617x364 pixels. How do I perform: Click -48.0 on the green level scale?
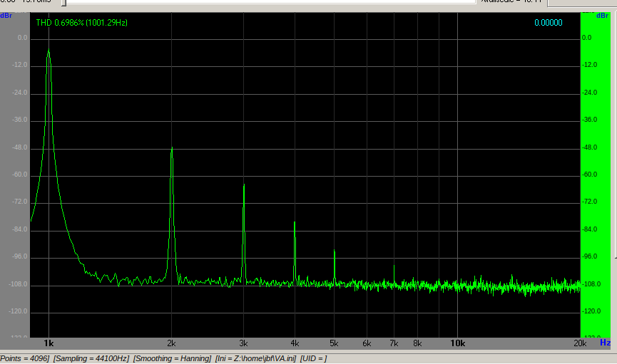click(x=589, y=147)
